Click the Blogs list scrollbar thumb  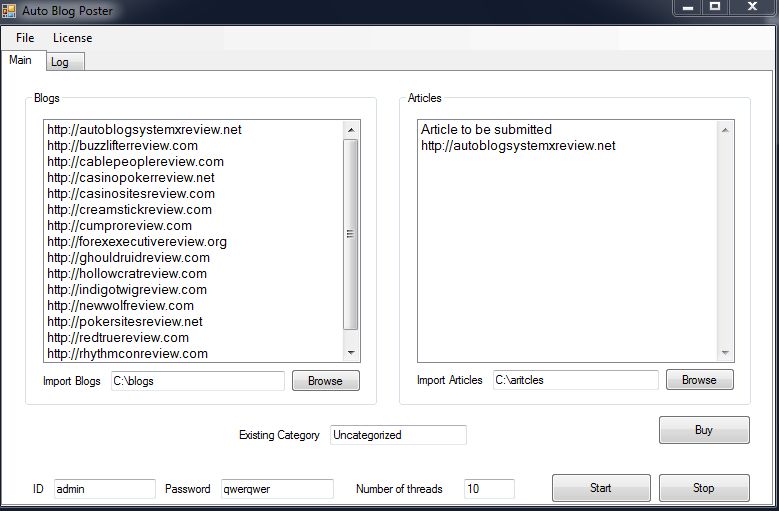(x=351, y=234)
